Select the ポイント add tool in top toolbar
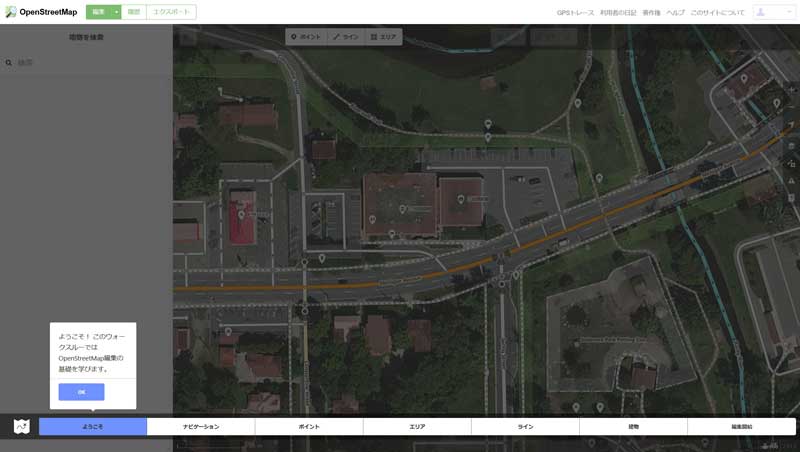The width and height of the screenshot is (800, 452). 306,36
